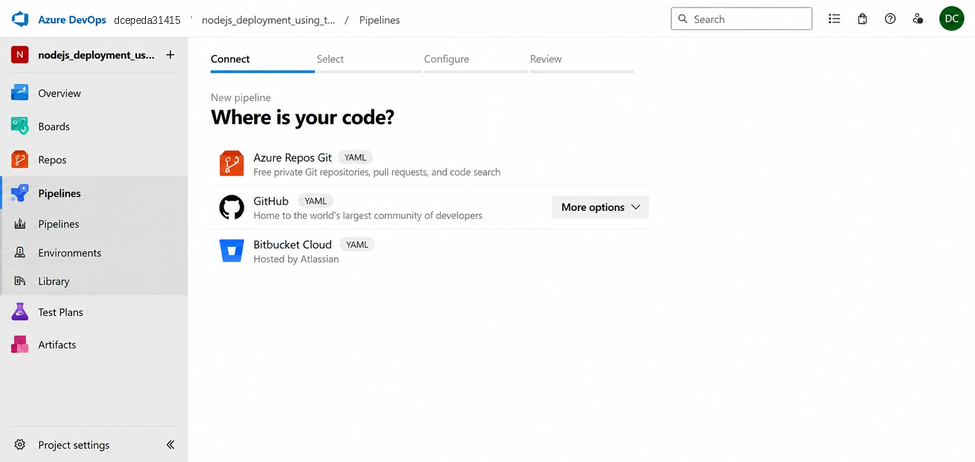Click the 'Where is your code?' heading
Image resolution: width=975 pixels, height=462 pixels.
point(303,117)
